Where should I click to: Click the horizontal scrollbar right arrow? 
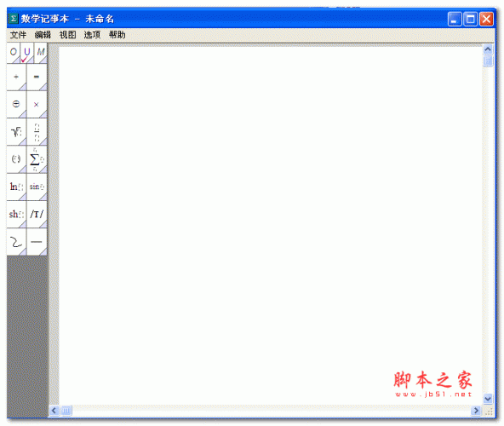(x=476, y=411)
